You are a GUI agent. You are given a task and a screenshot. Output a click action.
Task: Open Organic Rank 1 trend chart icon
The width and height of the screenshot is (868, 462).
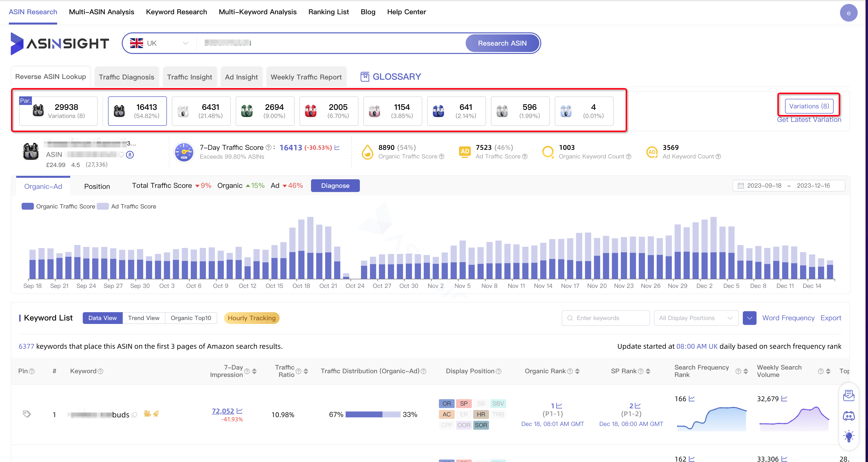tap(559, 405)
